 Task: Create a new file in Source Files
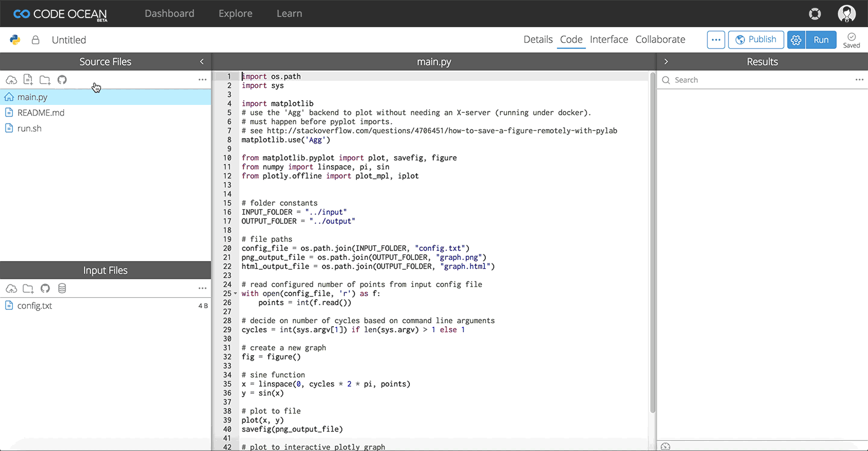[x=28, y=80]
